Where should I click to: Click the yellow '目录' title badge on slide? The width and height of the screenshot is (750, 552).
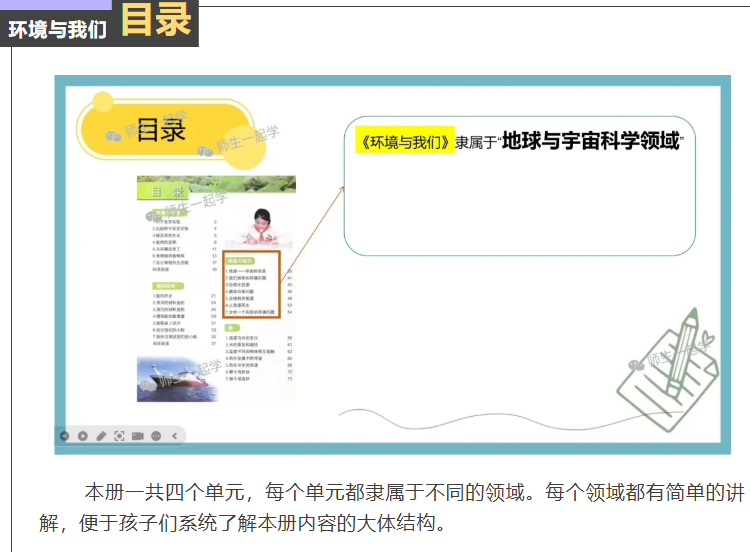point(161,130)
